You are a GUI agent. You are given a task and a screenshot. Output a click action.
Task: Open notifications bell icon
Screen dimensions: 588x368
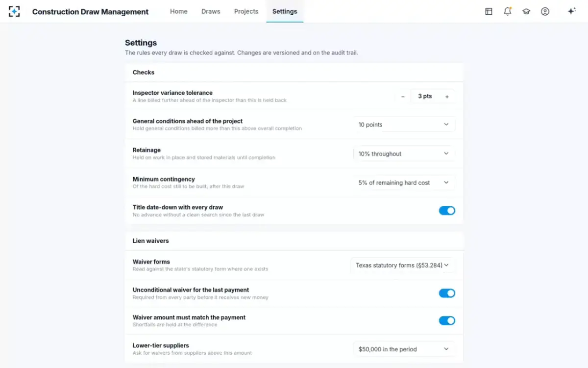(508, 11)
